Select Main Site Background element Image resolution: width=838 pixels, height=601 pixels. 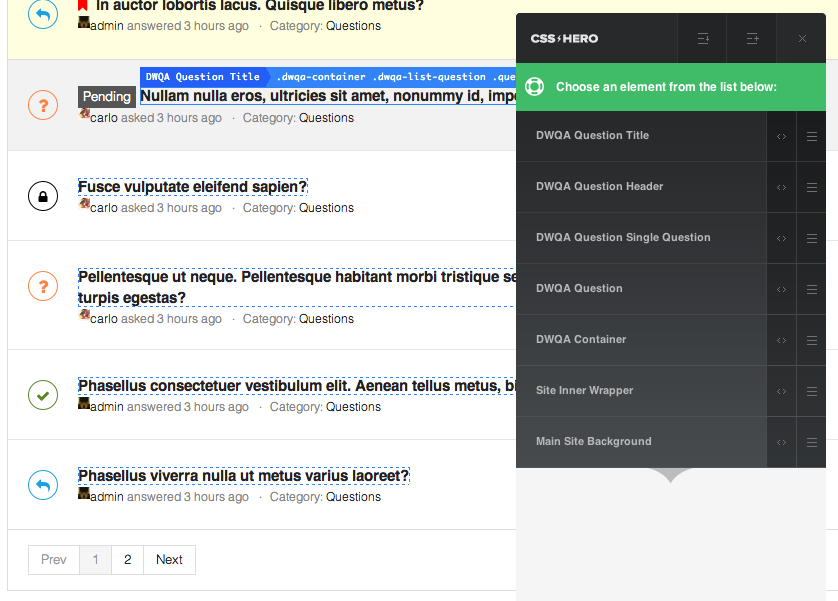tap(641, 442)
